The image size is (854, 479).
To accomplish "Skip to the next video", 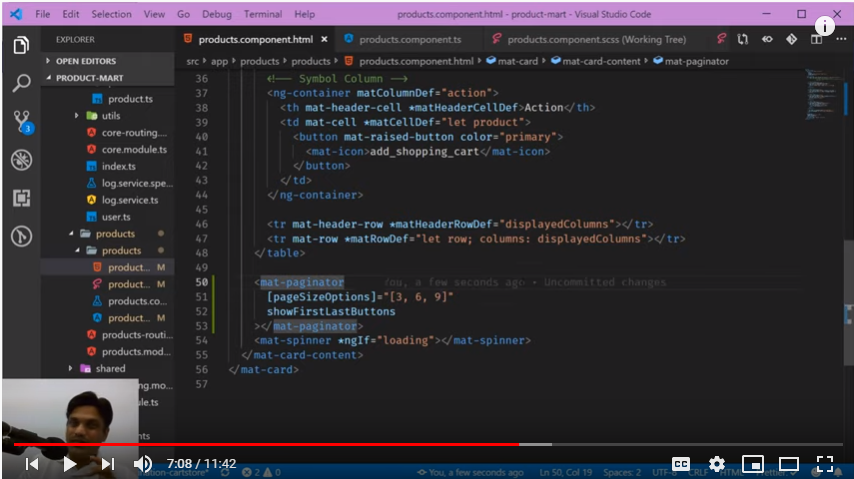I will (107, 464).
